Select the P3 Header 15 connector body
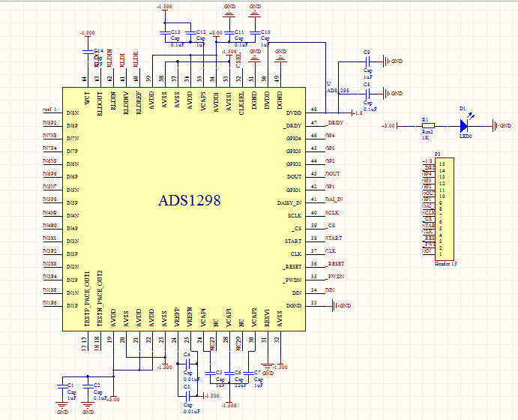This screenshot has width=518, height=420. pos(445,209)
